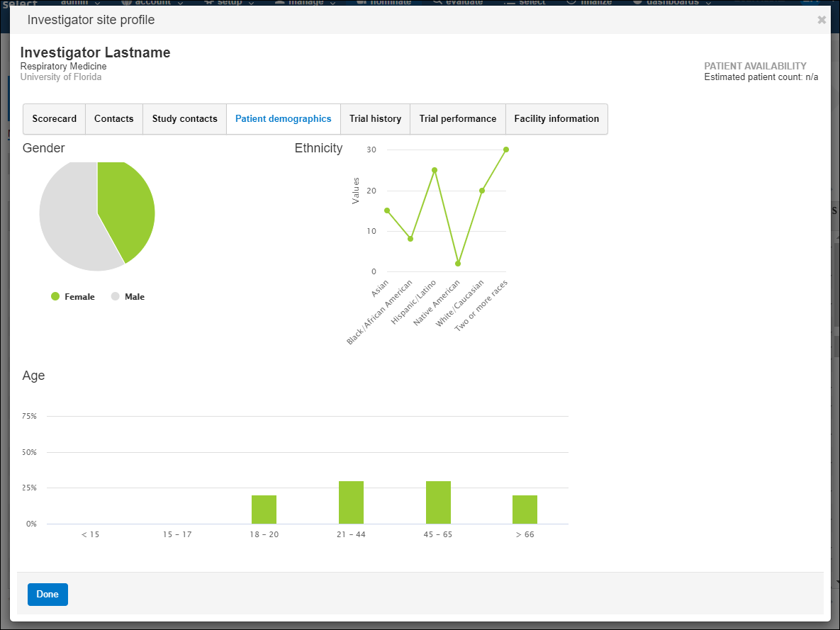Select the Patient demographics tab
Viewport: 840px width, 630px height.
(x=284, y=119)
